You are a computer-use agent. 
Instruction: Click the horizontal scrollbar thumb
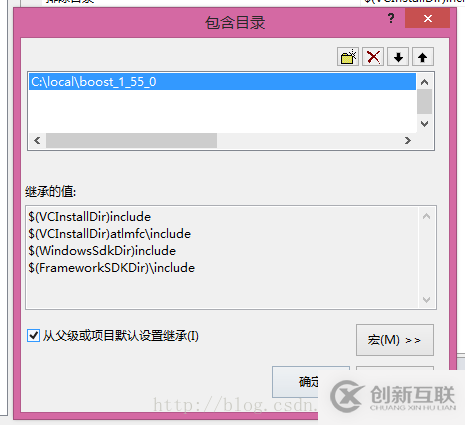[x=131, y=140]
